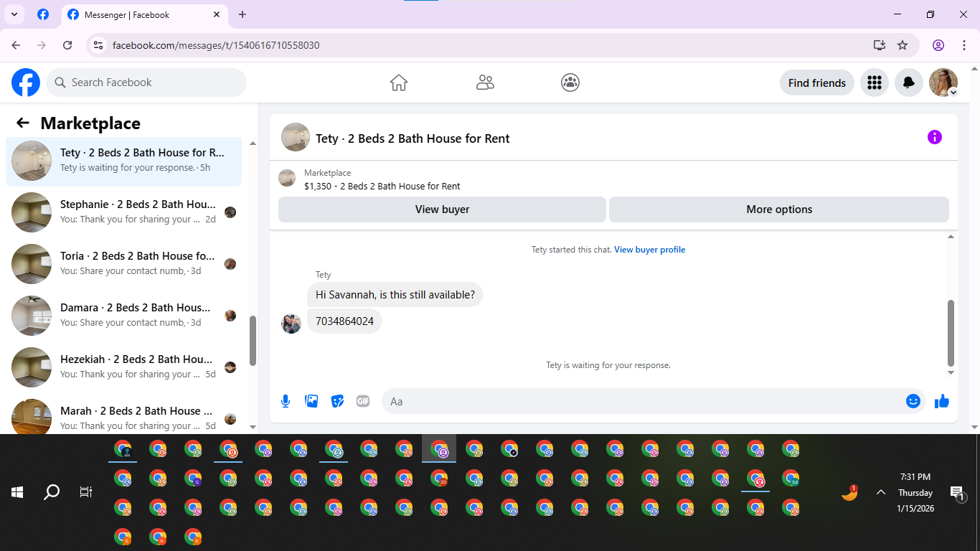Click the chat area scrollbar thumb
980x551 pixels.
pyautogui.click(x=951, y=333)
